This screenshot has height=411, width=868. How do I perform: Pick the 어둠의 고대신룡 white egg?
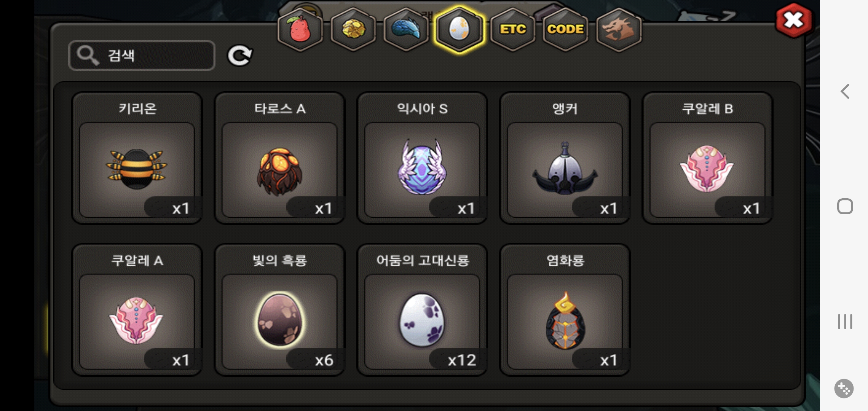[422, 310]
